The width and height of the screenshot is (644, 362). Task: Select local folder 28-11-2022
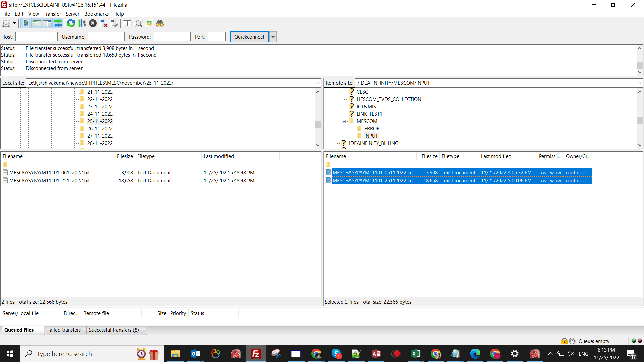point(100,143)
